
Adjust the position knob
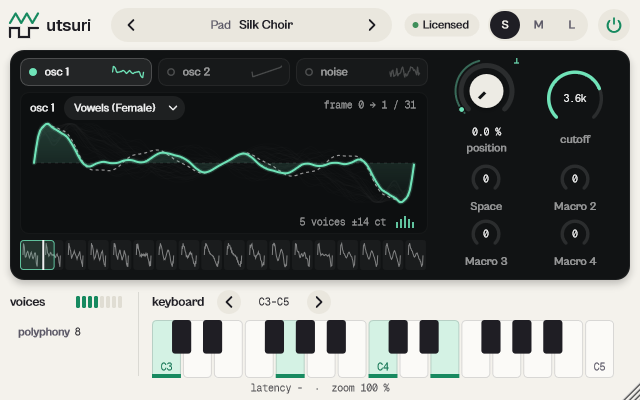point(486,91)
